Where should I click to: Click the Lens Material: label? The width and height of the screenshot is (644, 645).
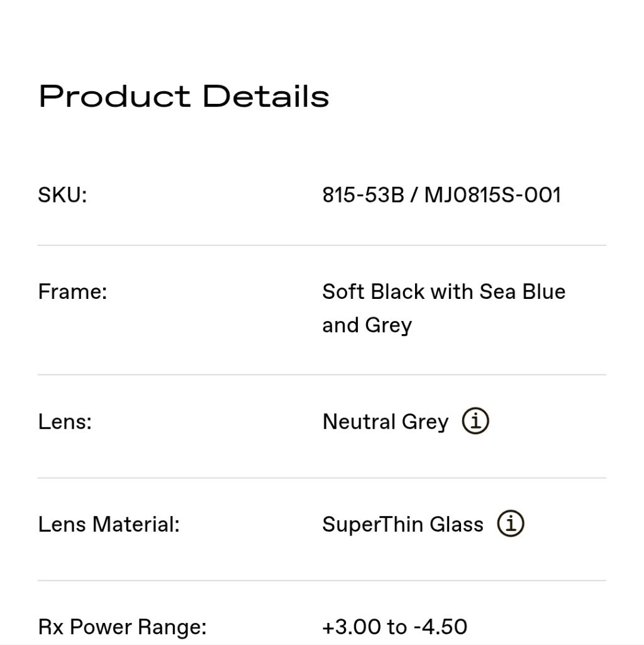pos(109,524)
